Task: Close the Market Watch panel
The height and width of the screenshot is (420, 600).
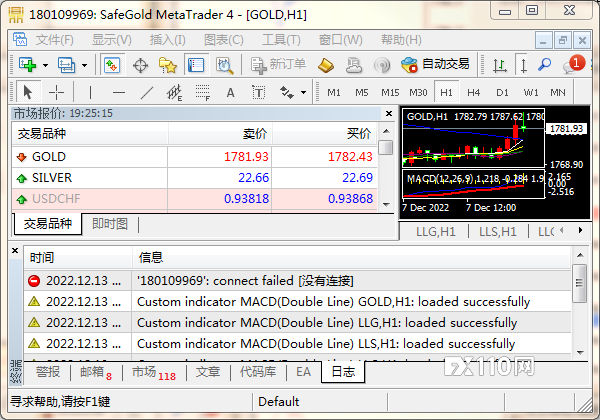Action: [389, 114]
